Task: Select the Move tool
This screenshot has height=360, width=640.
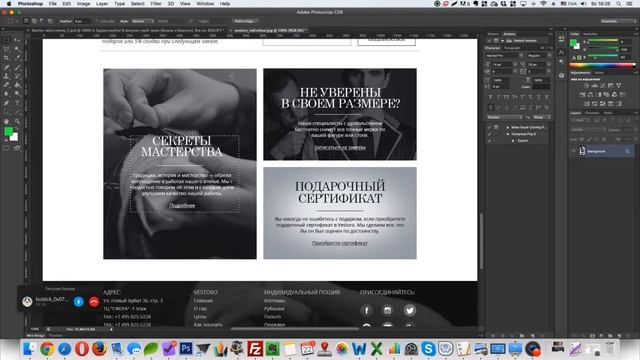Action: [x=17, y=40]
